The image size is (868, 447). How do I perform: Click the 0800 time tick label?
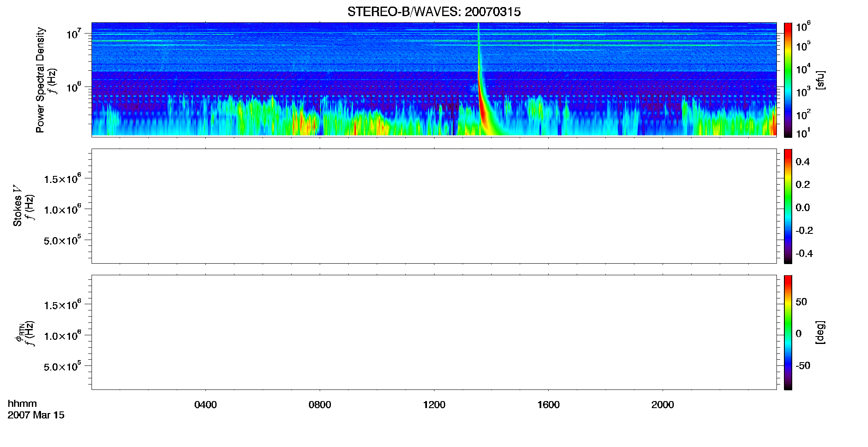tap(320, 405)
